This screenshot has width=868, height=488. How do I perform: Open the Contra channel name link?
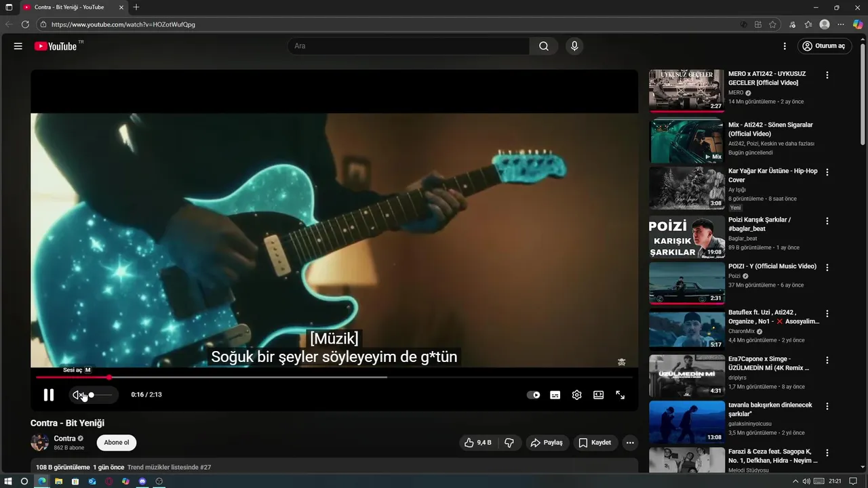coord(64,439)
